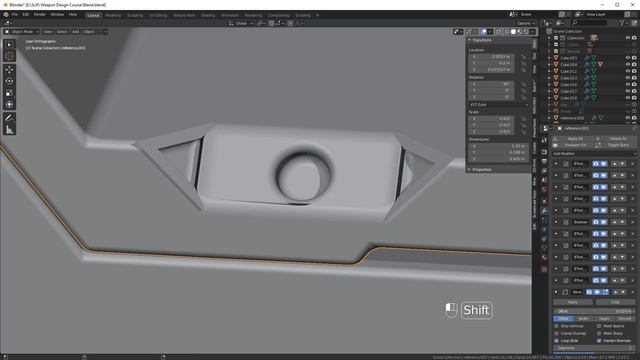Switch viewport to rendered shading
This screenshot has width=640, height=360.
pos(526,31)
